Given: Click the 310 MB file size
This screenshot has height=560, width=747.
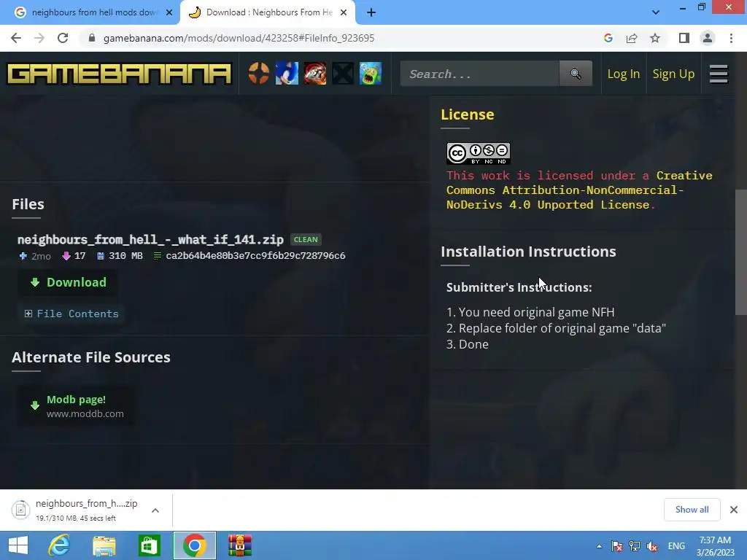Looking at the screenshot, I should [x=125, y=256].
